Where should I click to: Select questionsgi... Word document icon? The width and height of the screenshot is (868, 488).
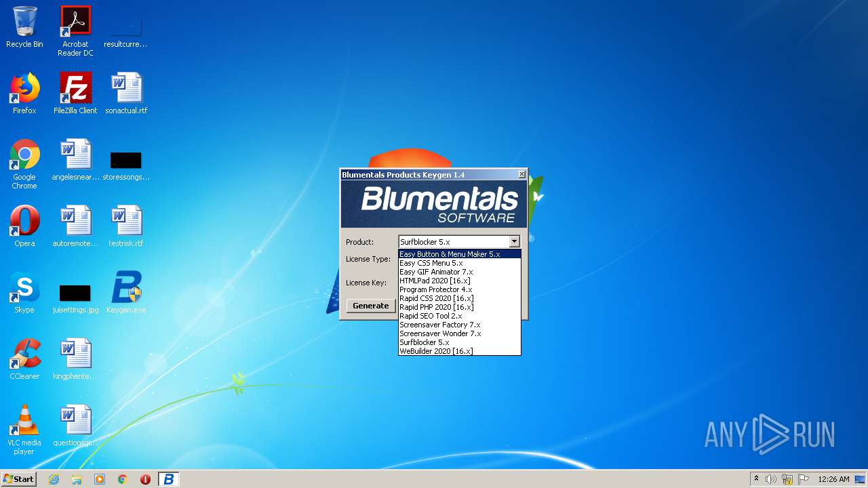click(75, 426)
